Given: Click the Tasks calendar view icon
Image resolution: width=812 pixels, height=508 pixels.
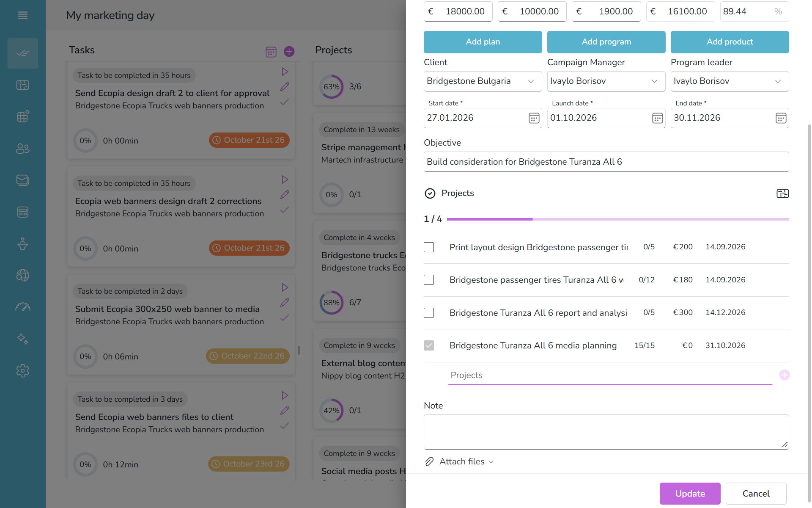Looking at the screenshot, I should [271, 52].
